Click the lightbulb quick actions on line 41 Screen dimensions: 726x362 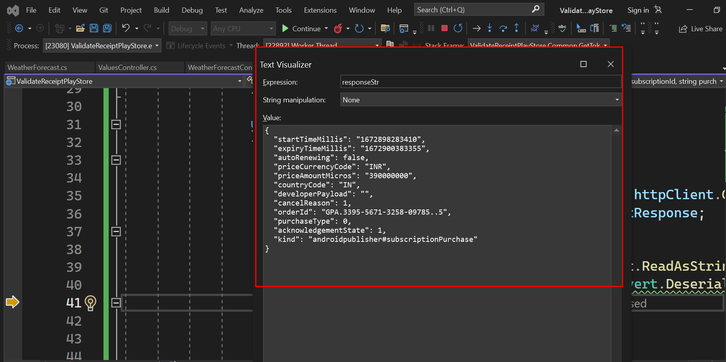tap(91, 303)
